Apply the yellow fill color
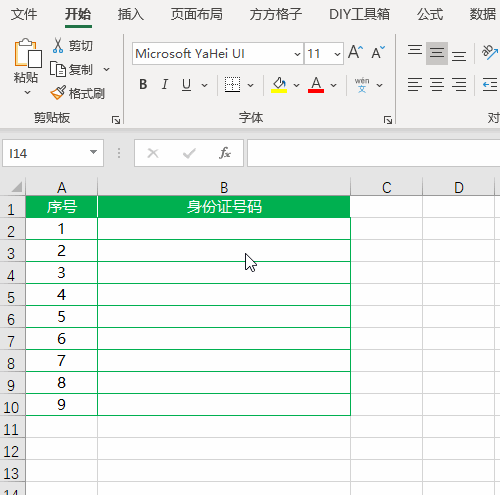The image size is (500, 495). tap(279, 85)
